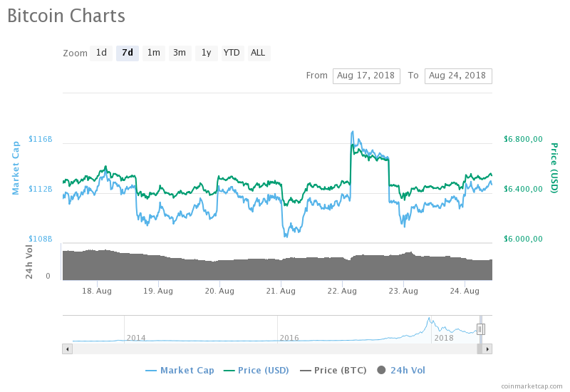This screenshot has height=392, width=570.
Task: Click the 2016 label in navigator
Action: point(289,338)
